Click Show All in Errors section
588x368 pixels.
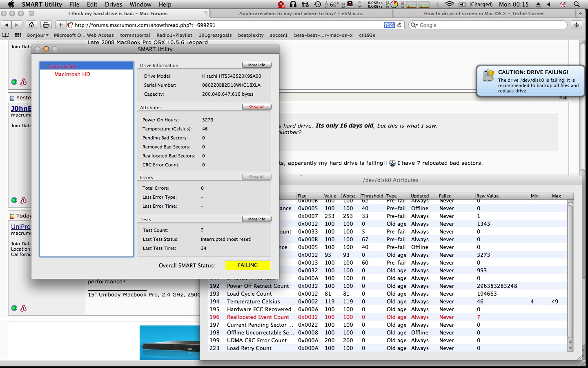[257, 177]
